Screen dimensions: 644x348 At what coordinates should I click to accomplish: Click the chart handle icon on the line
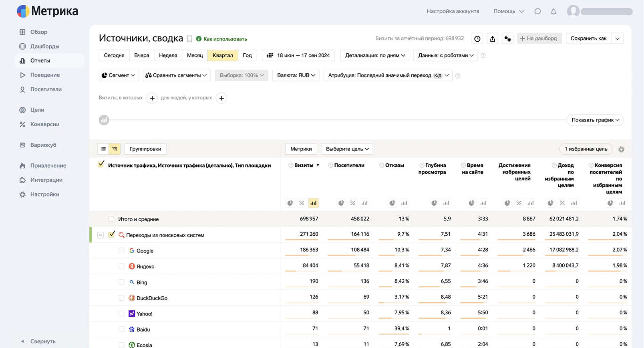click(104, 120)
